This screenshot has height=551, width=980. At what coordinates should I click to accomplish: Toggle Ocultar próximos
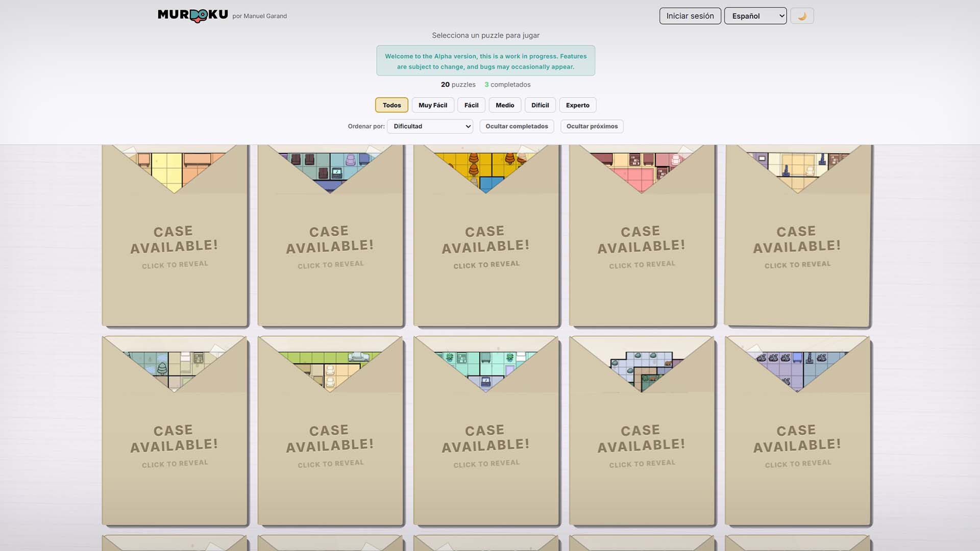click(x=592, y=126)
